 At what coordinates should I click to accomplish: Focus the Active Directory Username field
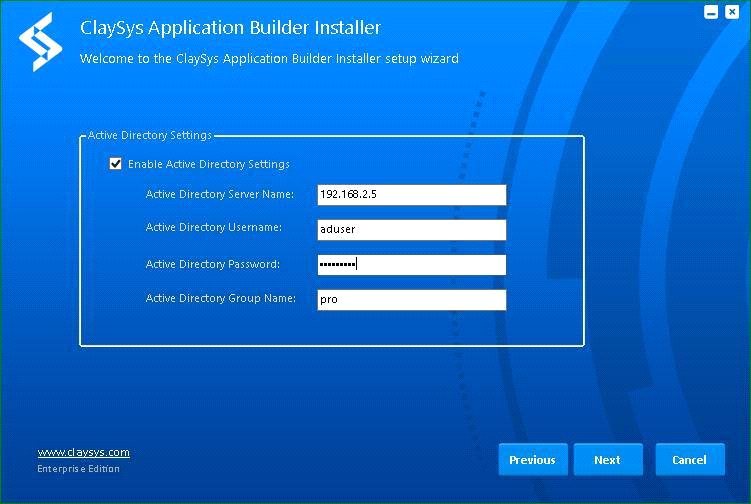tap(411, 229)
